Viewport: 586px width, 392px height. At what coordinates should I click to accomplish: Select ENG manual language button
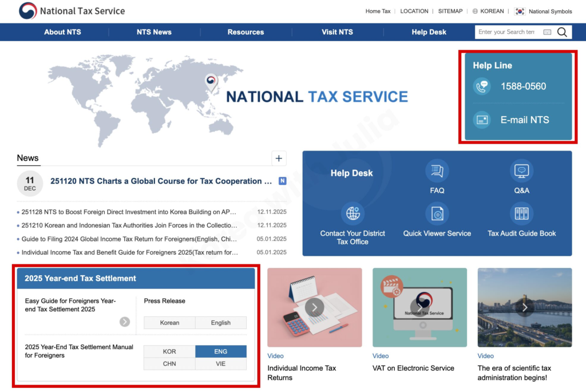(x=221, y=351)
